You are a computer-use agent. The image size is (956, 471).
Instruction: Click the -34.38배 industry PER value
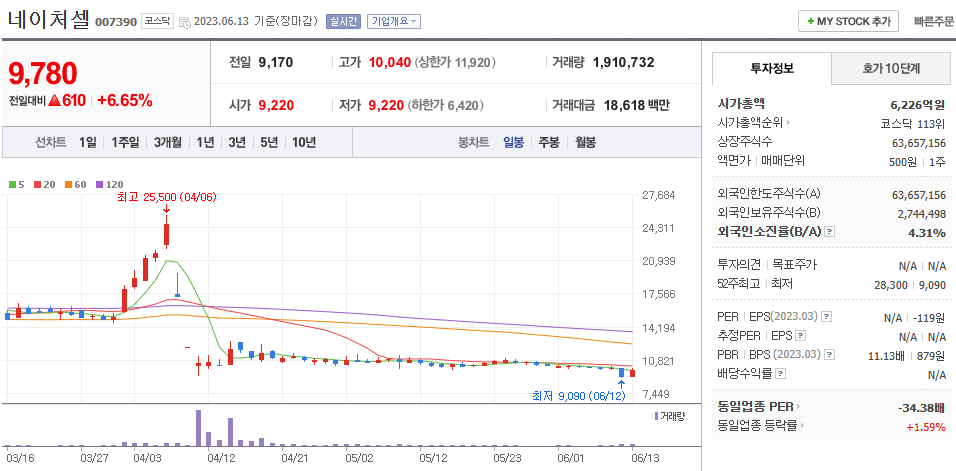922,407
